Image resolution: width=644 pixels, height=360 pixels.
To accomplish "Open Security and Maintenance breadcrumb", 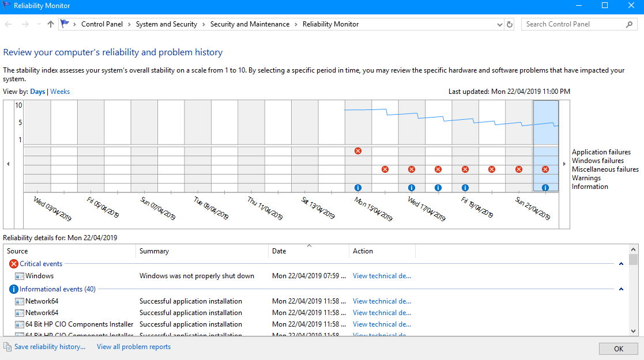I will tap(250, 24).
